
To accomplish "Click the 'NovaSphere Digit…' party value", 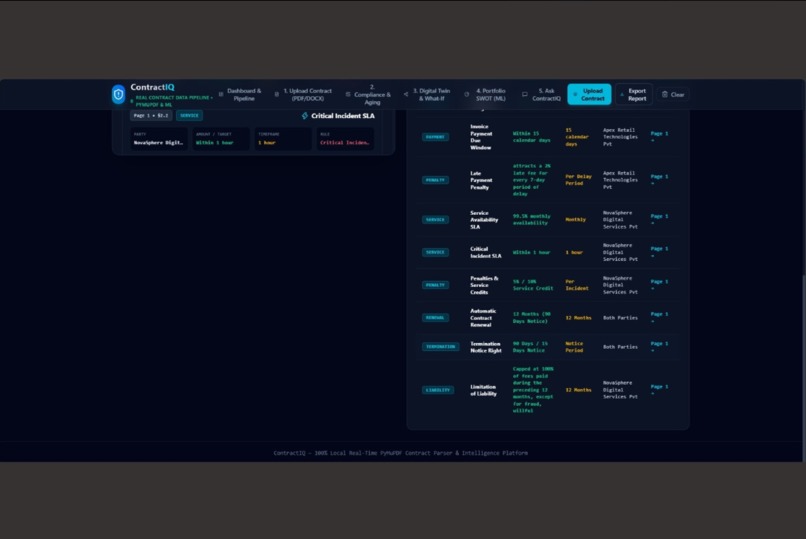I will click(x=158, y=143).
